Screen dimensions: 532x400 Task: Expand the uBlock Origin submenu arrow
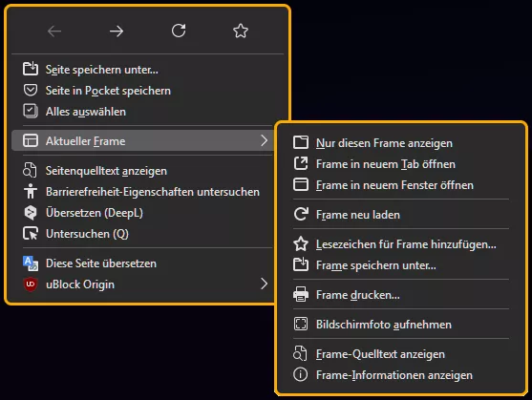coord(264,284)
